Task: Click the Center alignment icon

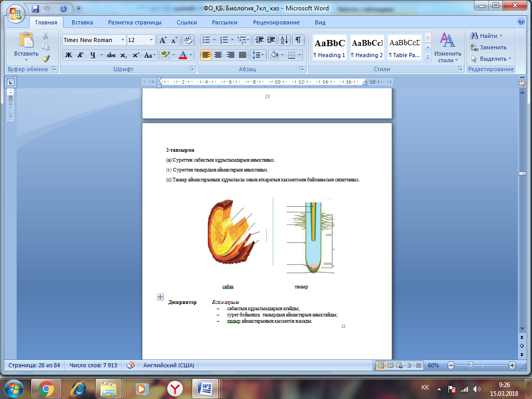Action: [x=218, y=55]
